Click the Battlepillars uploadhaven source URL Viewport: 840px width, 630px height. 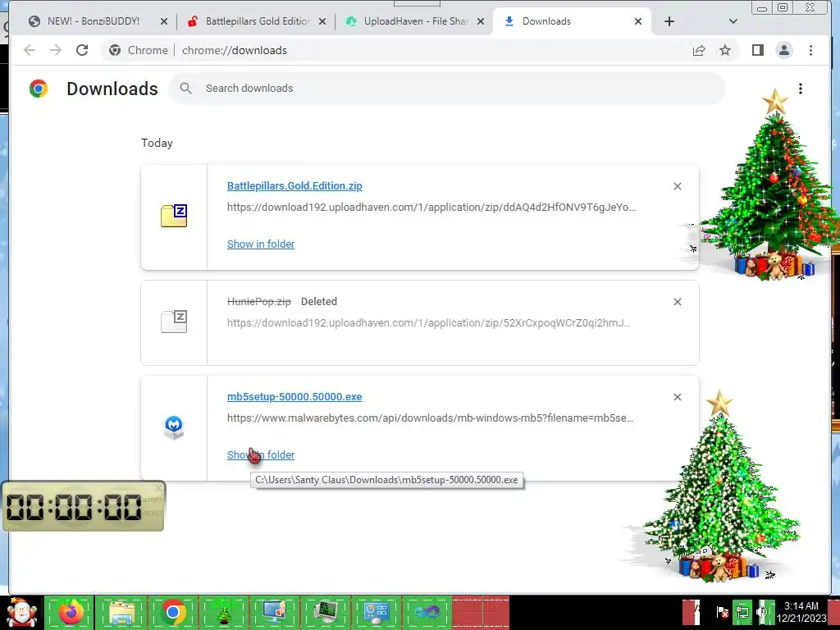point(431,208)
